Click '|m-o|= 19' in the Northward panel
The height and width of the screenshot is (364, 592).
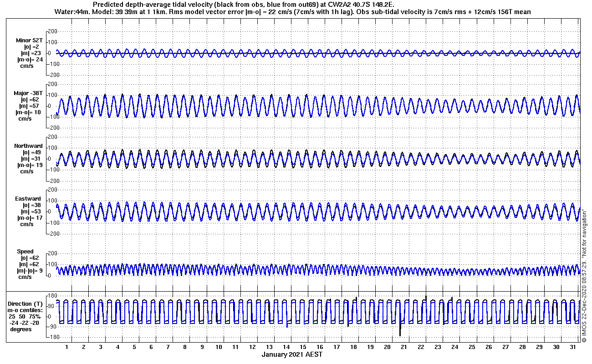[x=30, y=165]
